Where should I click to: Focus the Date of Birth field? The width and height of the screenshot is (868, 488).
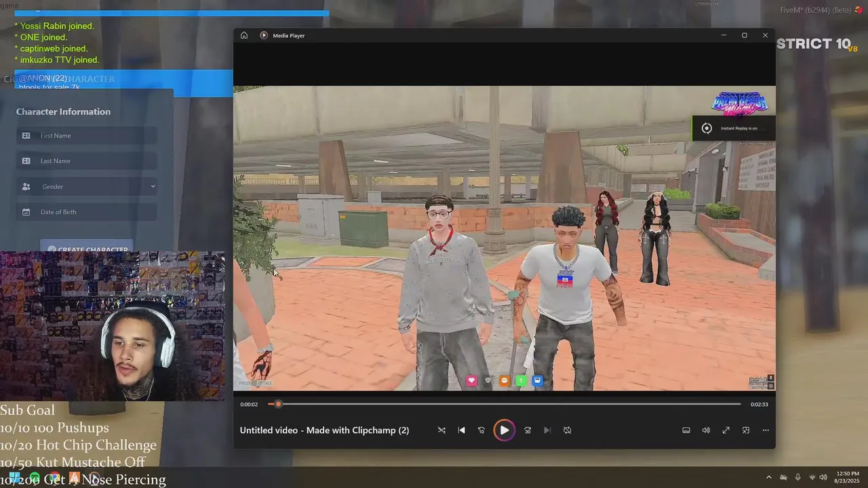(87, 212)
